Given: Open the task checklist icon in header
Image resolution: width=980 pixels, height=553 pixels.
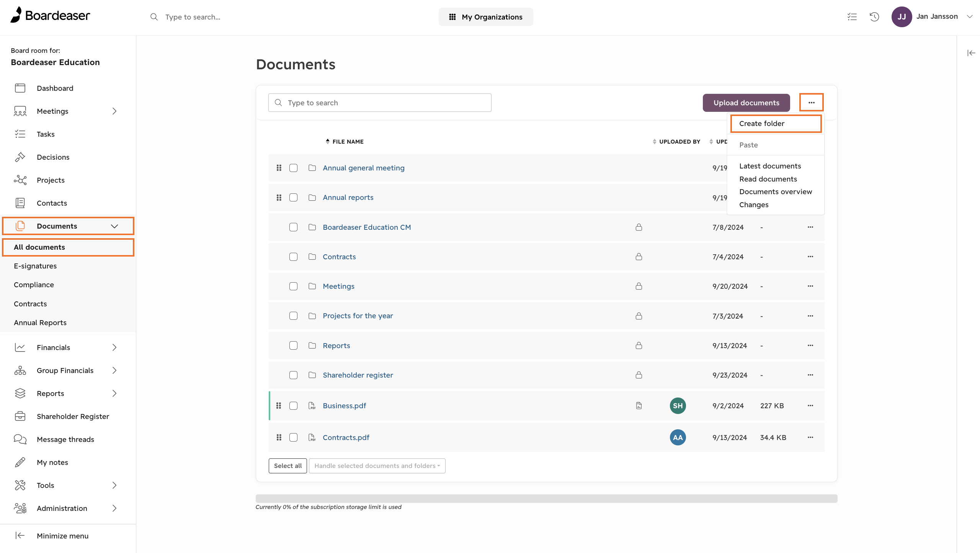Looking at the screenshot, I should pos(852,17).
